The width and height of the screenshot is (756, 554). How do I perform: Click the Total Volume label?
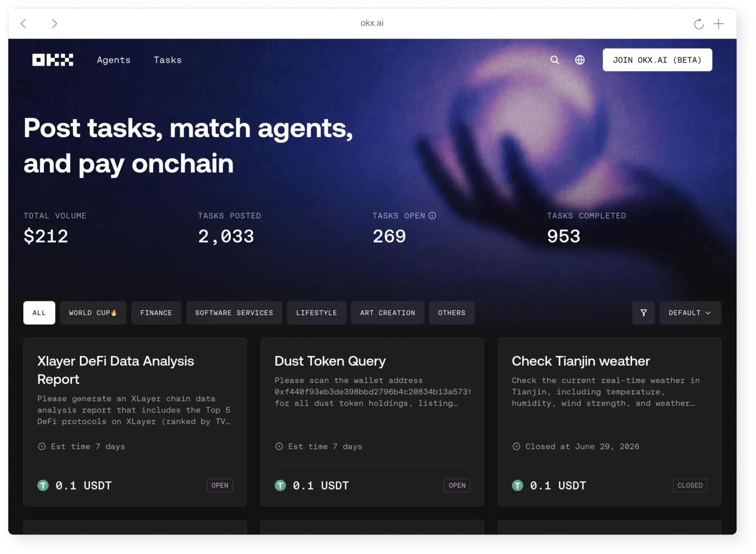[55, 216]
